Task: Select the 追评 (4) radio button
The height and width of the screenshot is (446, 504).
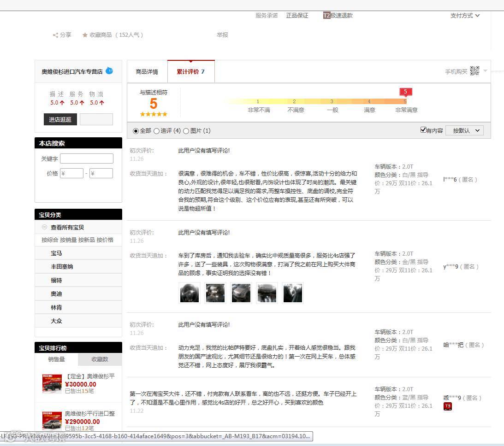Action: 156,131
